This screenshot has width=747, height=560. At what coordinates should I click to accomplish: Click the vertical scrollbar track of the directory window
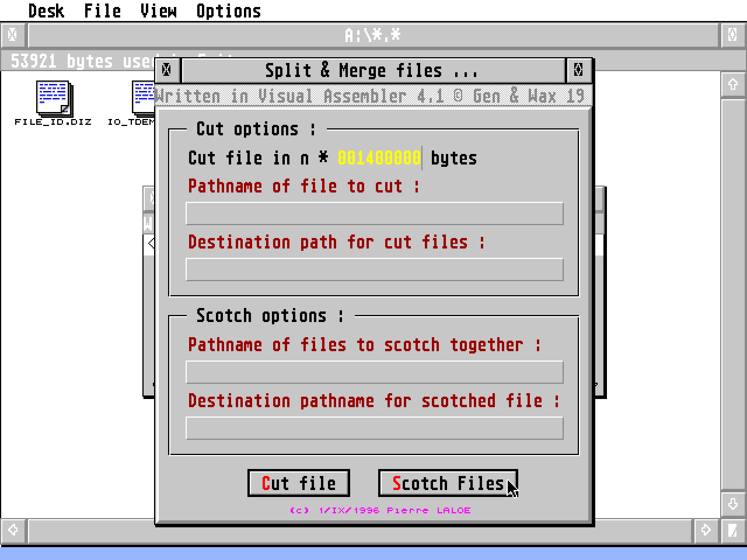pyautogui.click(x=733, y=292)
